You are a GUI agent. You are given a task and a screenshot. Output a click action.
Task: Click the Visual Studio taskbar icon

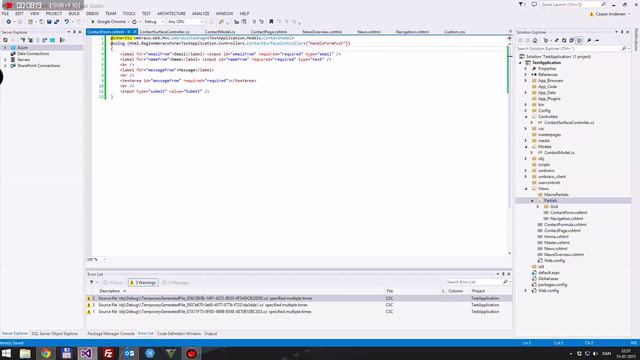[x=86, y=353]
